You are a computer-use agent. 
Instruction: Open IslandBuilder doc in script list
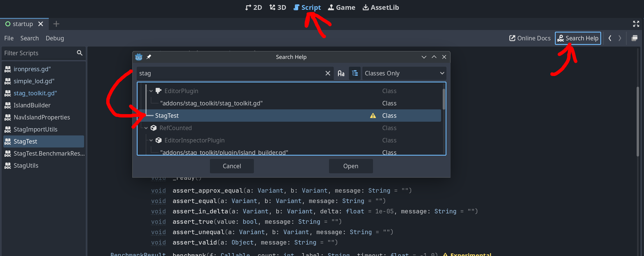[x=44, y=105]
